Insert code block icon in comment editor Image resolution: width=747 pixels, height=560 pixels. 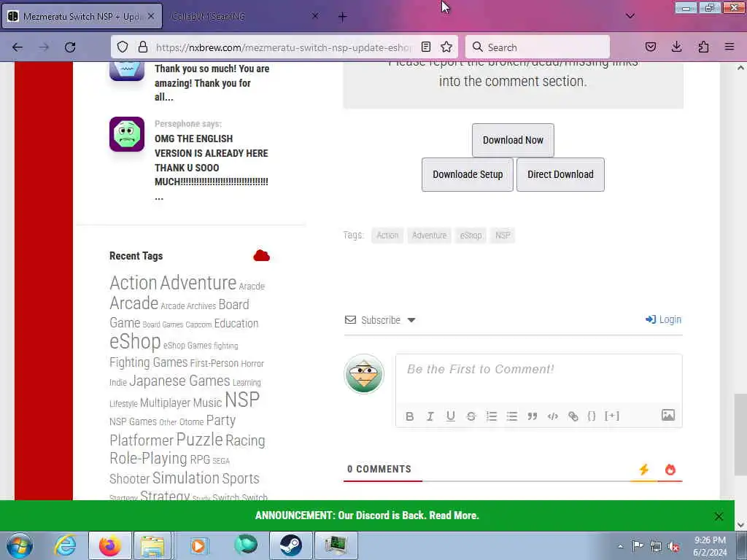coord(553,416)
